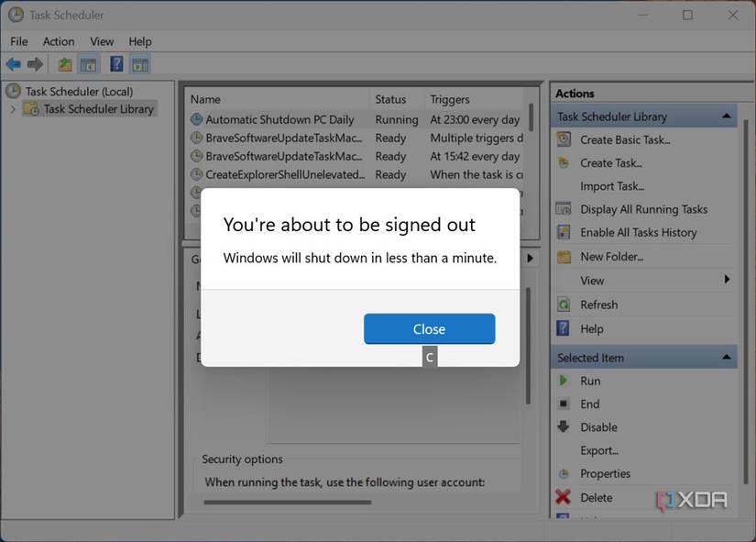Screen dimensions: 756x542
Task: Expand the View submenu arrow
Action: [729, 281]
